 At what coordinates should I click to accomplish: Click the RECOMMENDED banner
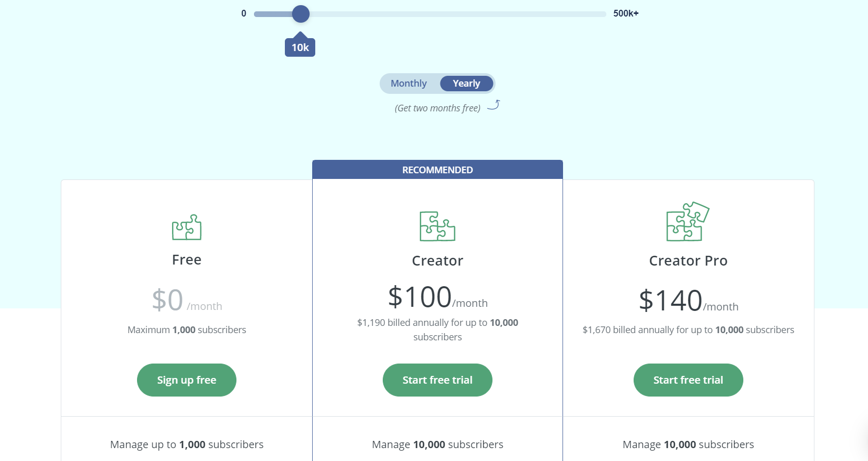437,170
